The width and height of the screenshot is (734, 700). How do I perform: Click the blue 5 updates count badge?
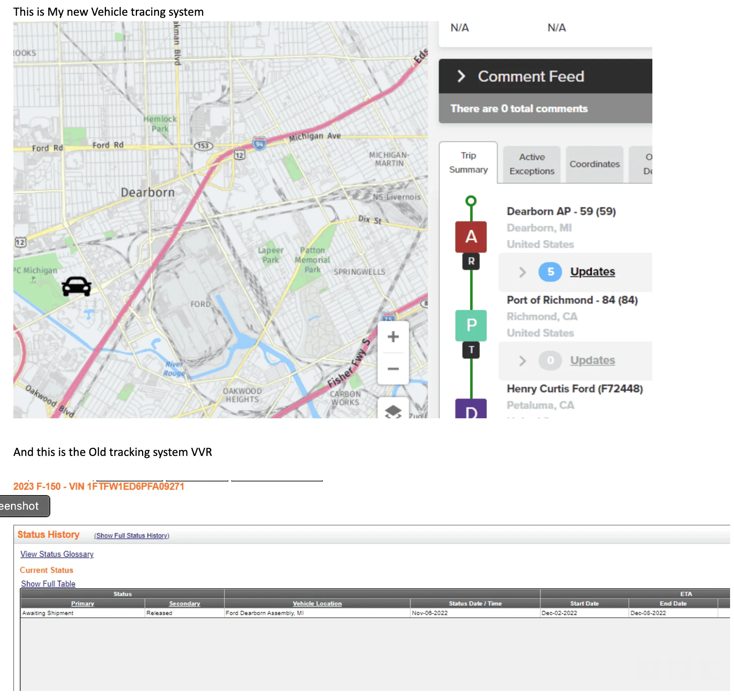(x=550, y=272)
